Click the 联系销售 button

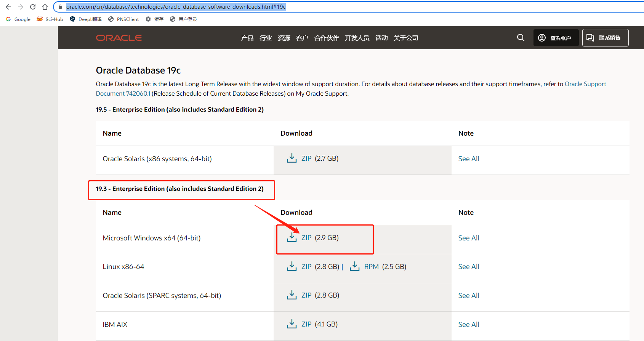(605, 38)
